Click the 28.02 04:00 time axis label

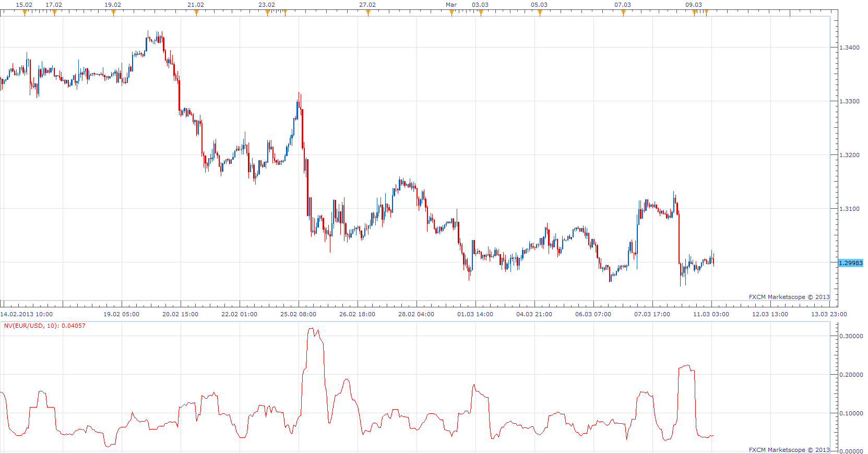(x=416, y=314)
